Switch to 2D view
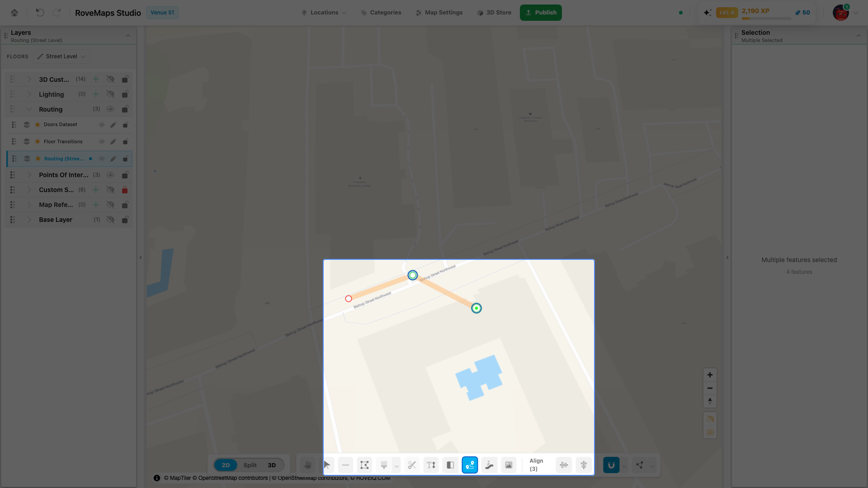 (226, 465)
